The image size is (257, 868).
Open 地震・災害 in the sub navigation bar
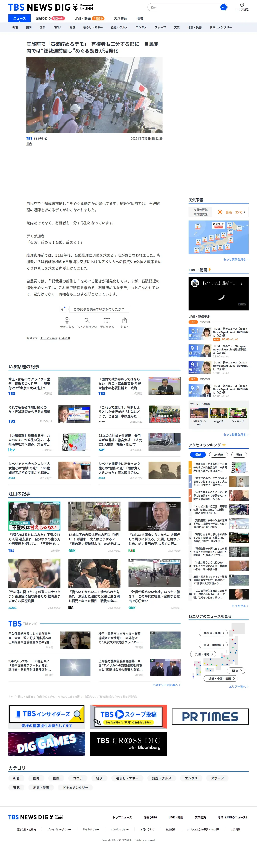(195, 27)
